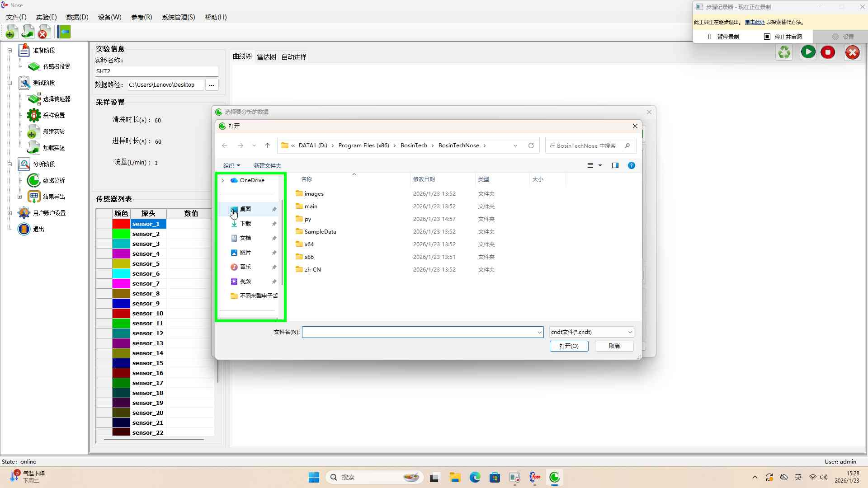The height and width of the screenshot is (488, 868).
Task: Click the red sensor_1 color swatch
Action: point(121,224)
